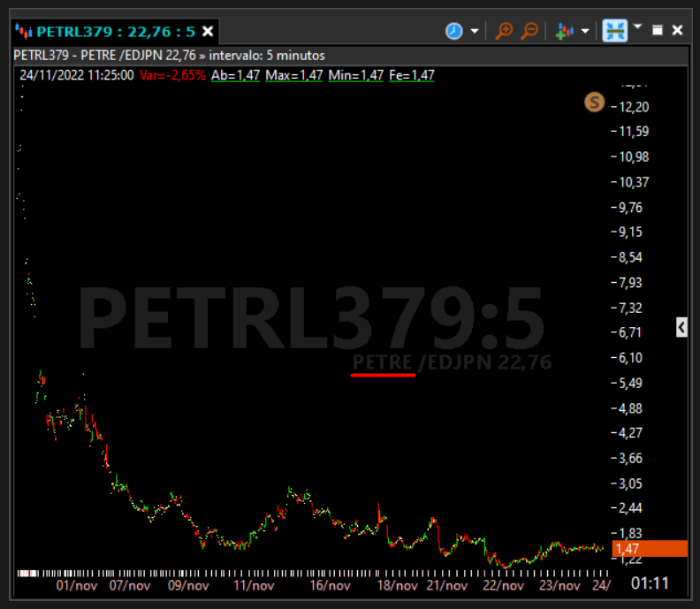Close the PETRL379 chart tab
Viewport: 700px width, 609px height.
pos(208,31)
